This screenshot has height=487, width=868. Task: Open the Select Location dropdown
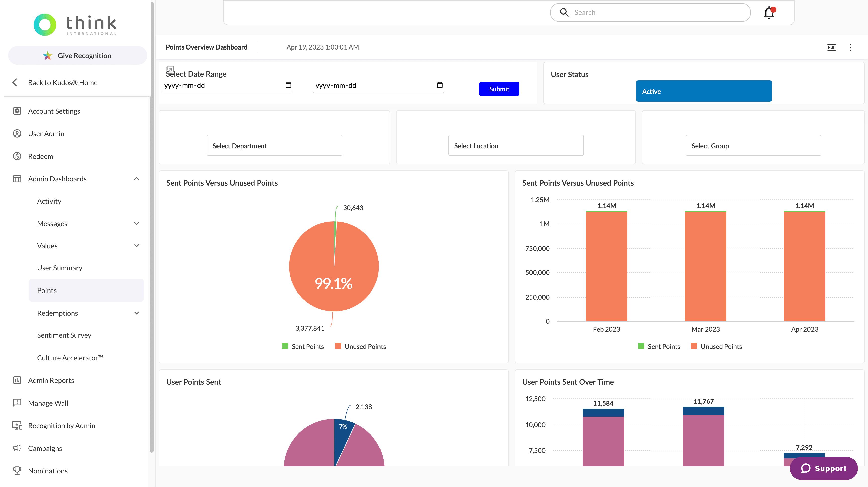click(516, 145)
